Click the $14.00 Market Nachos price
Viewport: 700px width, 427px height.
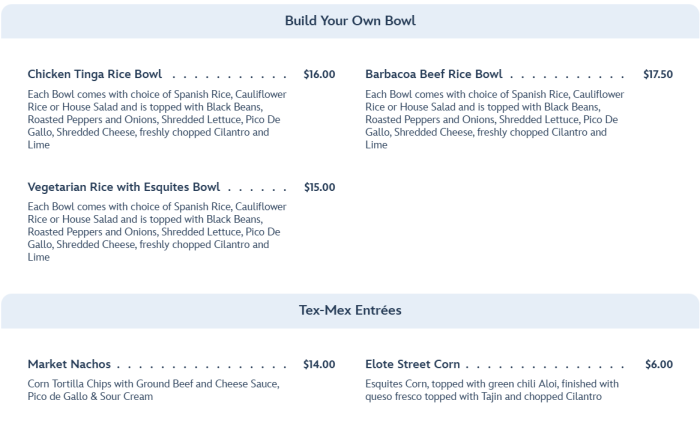[319, 364]
